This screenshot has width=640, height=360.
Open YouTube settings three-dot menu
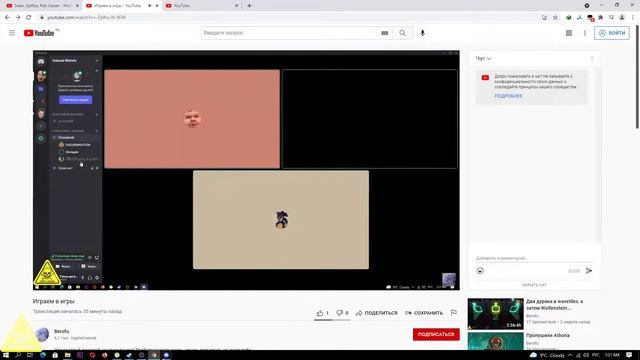pos(584,33)
